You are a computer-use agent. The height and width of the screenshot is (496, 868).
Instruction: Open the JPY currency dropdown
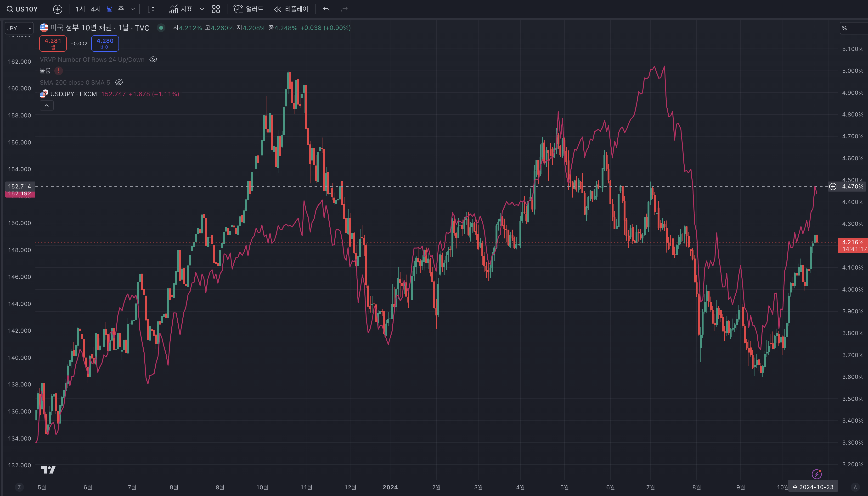(x=19, y=28)
